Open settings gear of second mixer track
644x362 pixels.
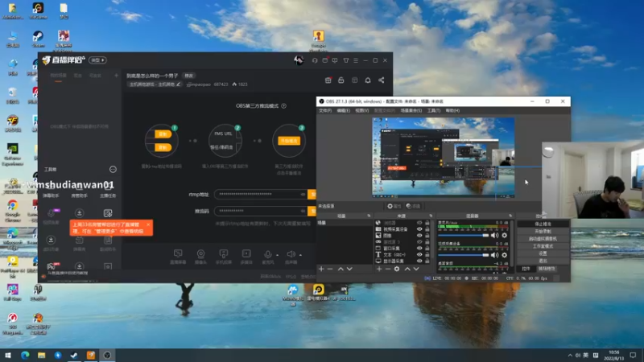tap(505, 255)
